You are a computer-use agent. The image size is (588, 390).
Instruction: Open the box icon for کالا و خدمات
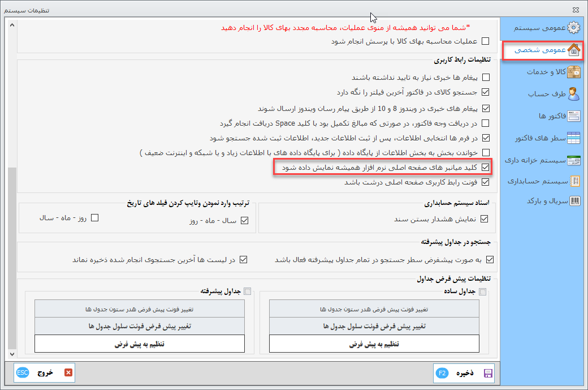573,72
